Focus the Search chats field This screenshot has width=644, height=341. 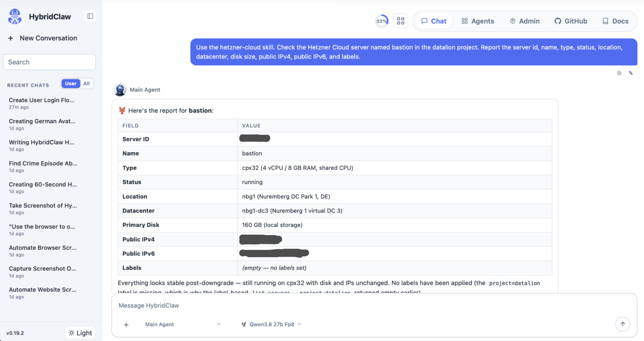click(50, 62)
